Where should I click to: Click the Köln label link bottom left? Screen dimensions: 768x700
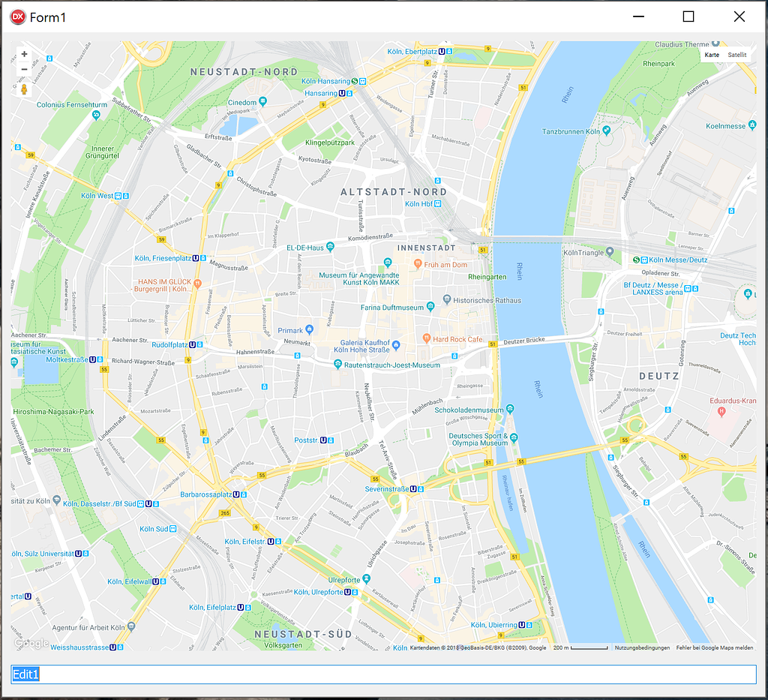[x=400, y=647]
